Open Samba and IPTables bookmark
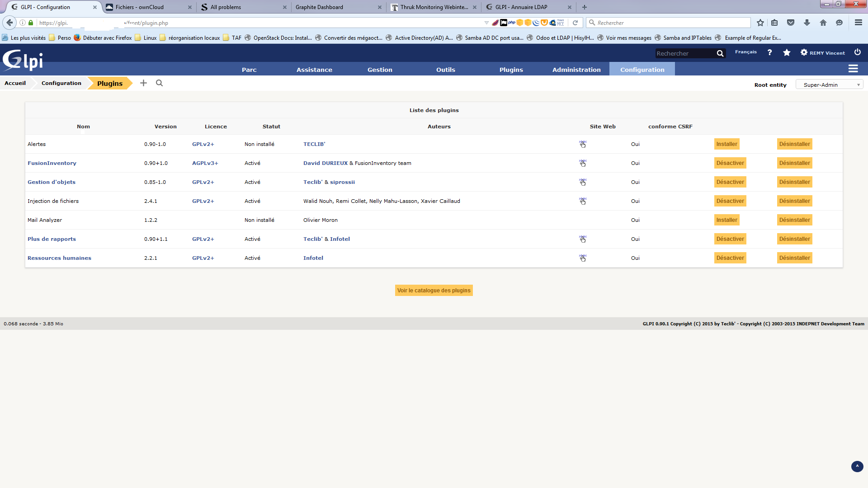 (683, 38)
